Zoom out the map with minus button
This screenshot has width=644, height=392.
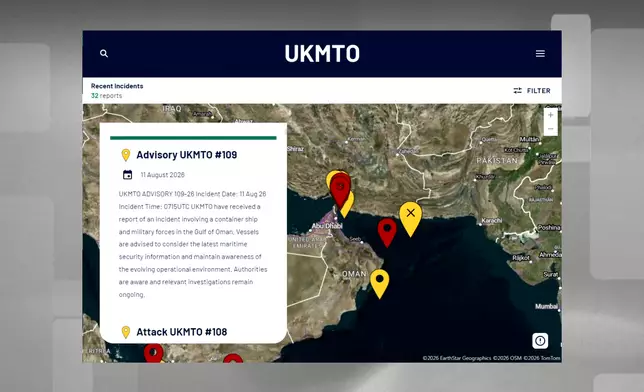coord(550,129)
